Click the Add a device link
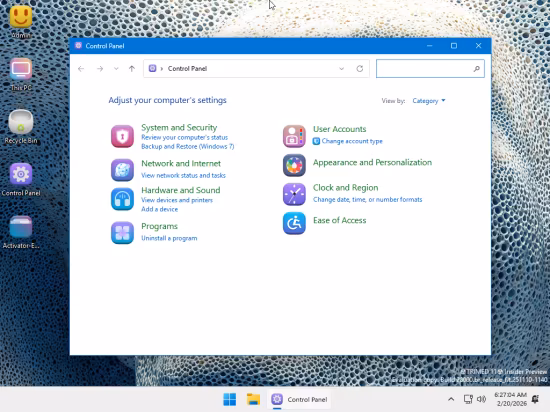The image size is (550, 412). [x=159, y=209]
